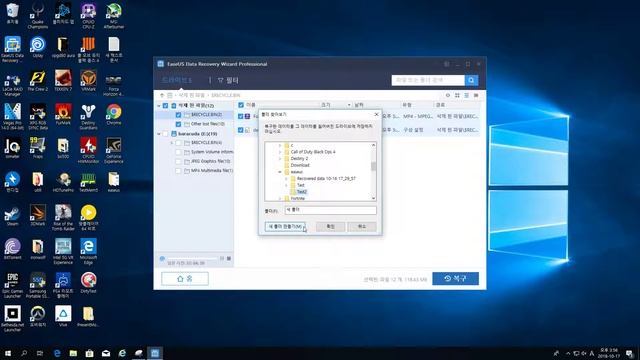Open 3DMark desktop icon
The height and width of the screenshot is (360, 640).
tap(38, 216)
